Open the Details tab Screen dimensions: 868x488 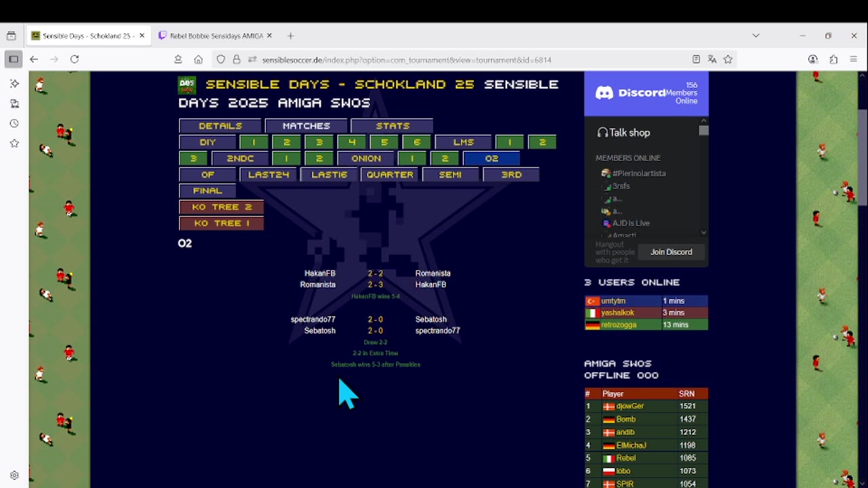[220, 126]
